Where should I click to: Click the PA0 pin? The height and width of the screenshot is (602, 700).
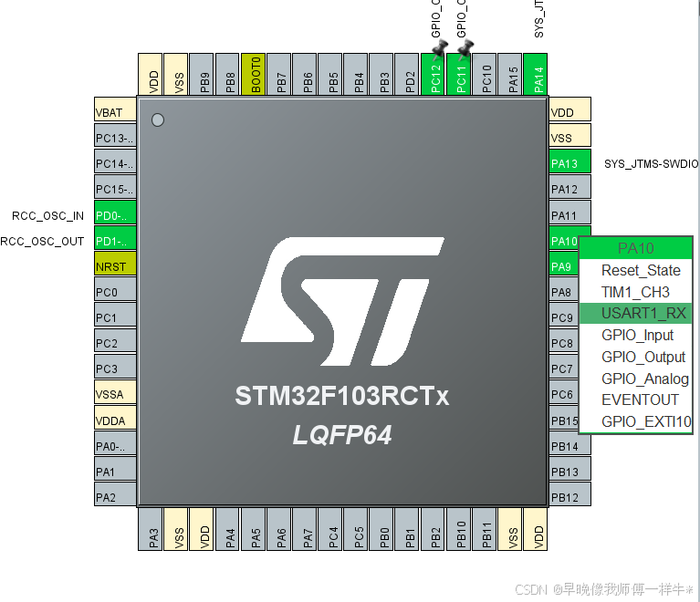(115, 443)
